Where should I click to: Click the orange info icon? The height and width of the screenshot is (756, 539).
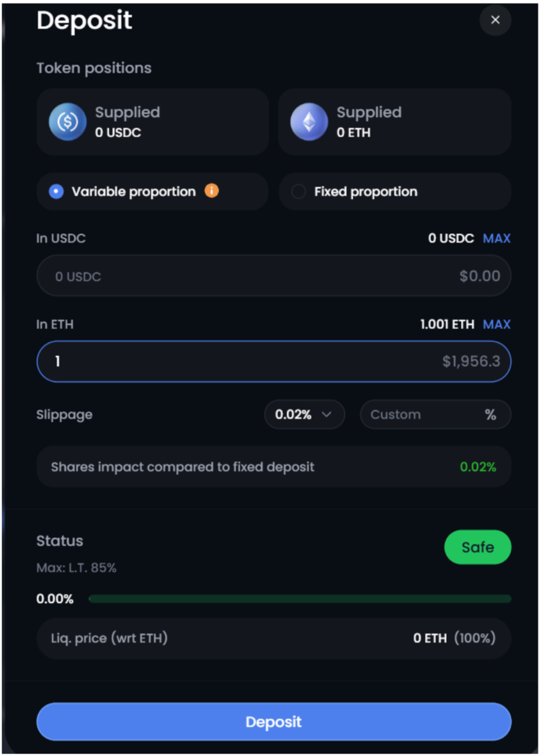pos(211,191)
